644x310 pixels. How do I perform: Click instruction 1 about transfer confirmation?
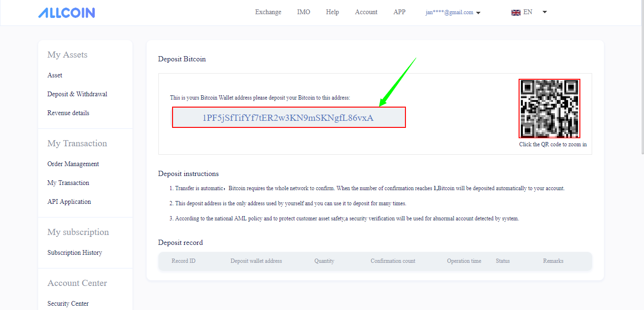367,189
